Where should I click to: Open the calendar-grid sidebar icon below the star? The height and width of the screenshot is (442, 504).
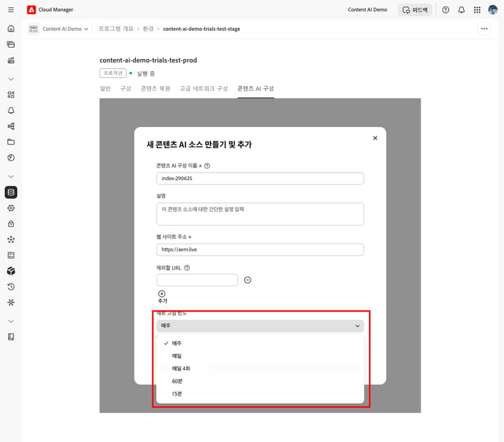click(11, 255)
